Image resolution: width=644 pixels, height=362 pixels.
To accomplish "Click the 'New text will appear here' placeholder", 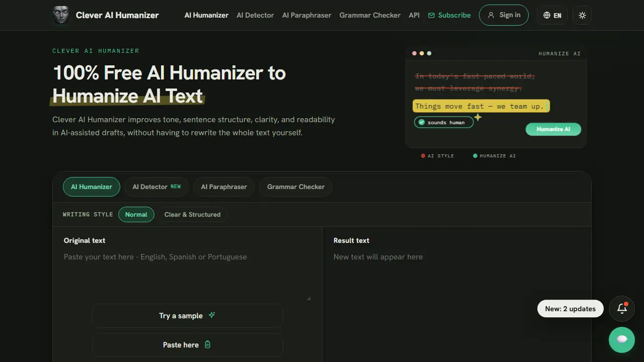I will tap(378, 257).
